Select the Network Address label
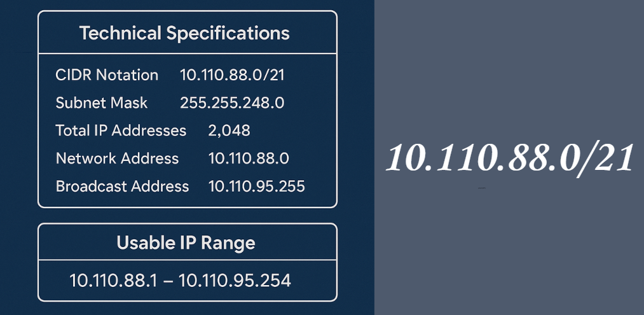 tap(117, 158)
